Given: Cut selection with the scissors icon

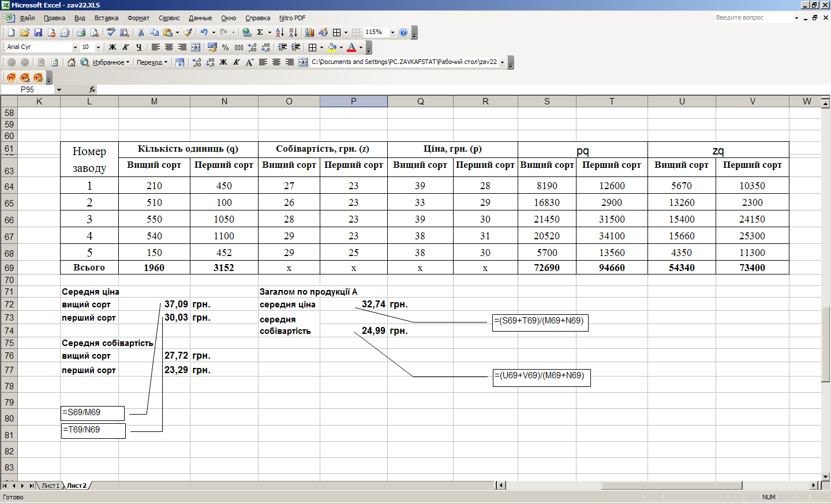Looking at the screenshot, I should point(141,32).
